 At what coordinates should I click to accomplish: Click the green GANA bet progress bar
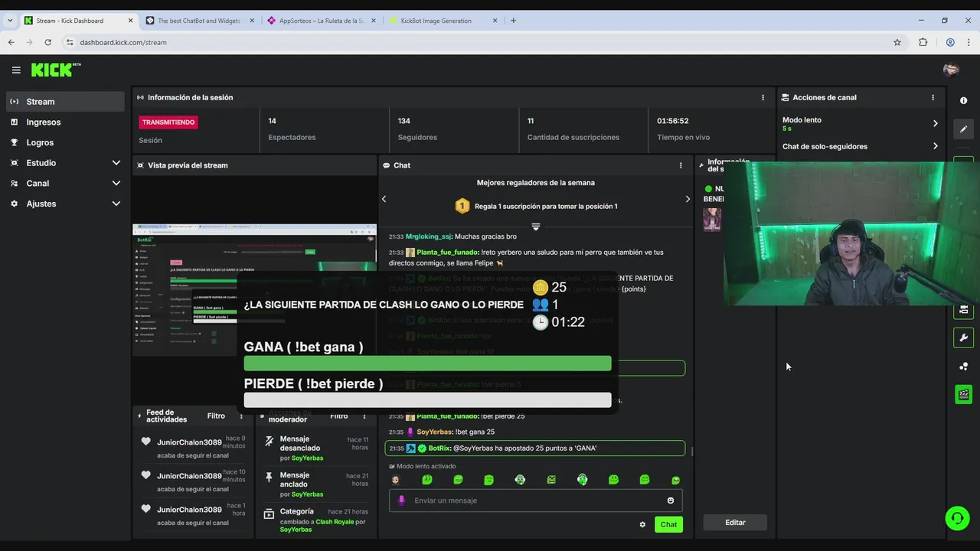pos(427,364)
